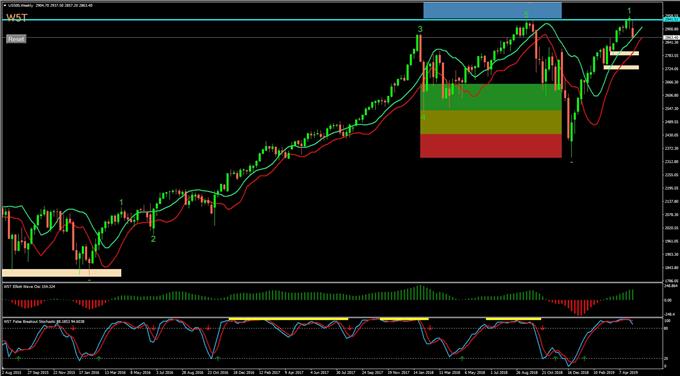Select the blue rectangle above the chart
The image size is (680, 376).
tap(492, 10)
